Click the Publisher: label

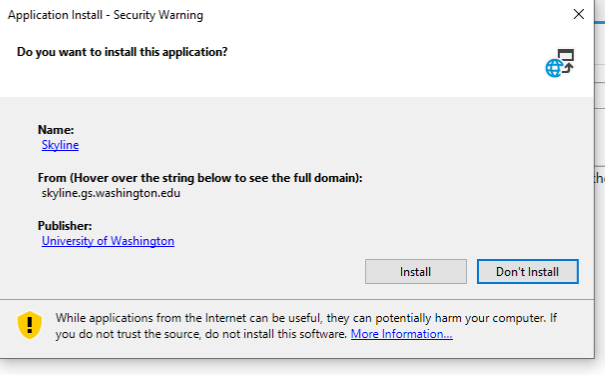[x=65, y=226]
